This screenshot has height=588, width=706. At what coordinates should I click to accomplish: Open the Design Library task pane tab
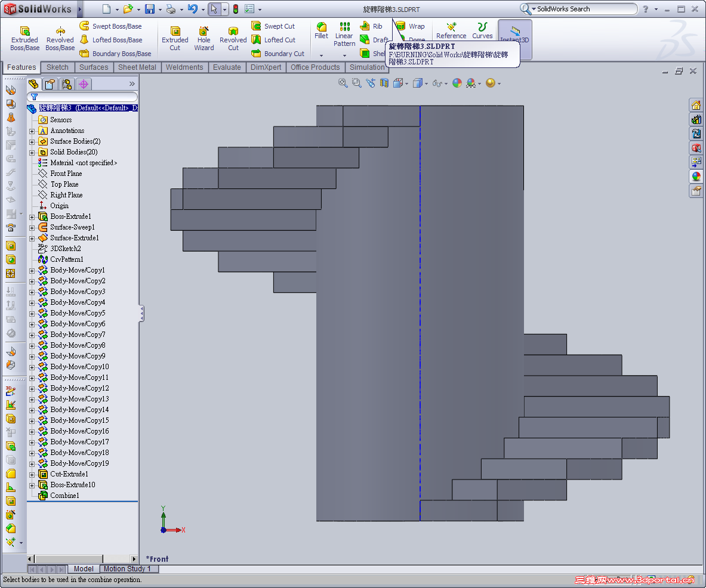696,120
